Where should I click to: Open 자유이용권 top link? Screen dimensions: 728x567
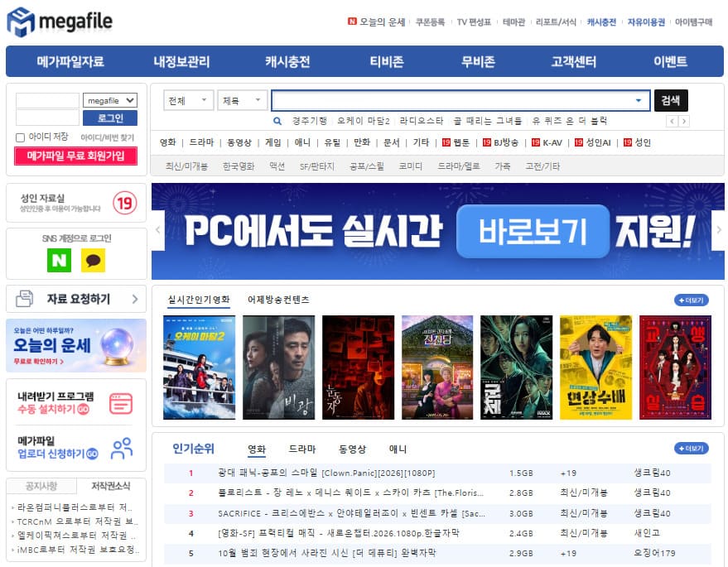coord(646,22)
